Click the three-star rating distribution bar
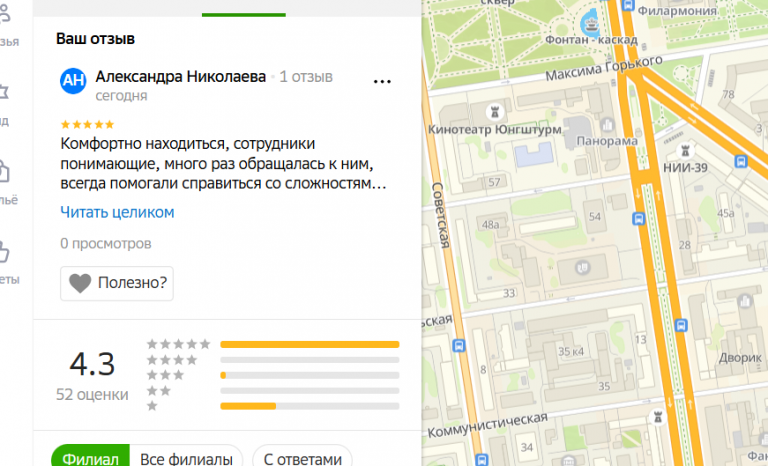The image size is (768, 466). tap(310, 375)
